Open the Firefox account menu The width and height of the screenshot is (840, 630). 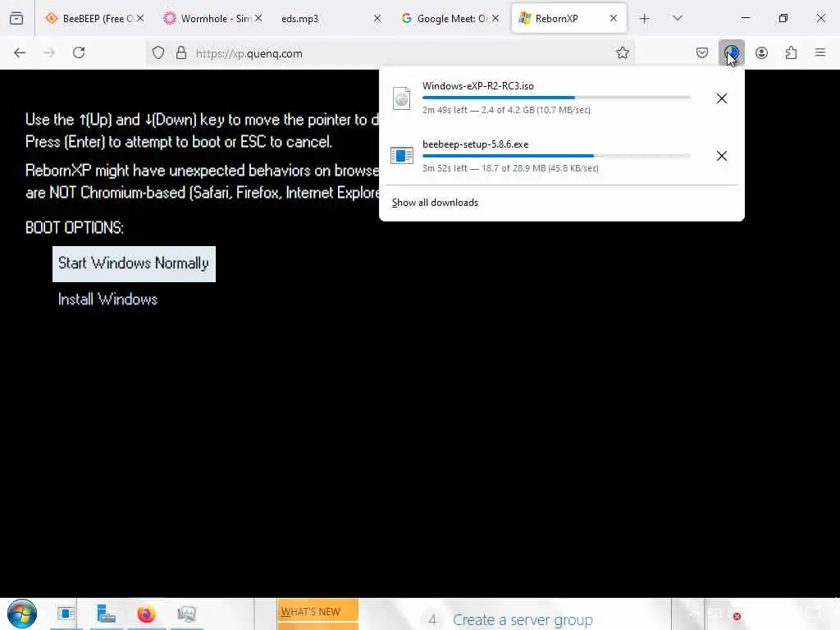(761, 52)
